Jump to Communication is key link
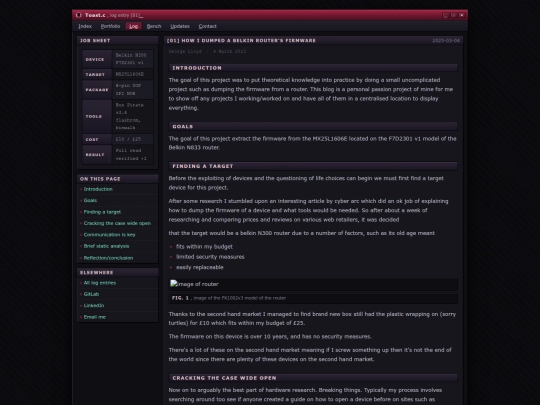540x405 pixels. (110, 235)
